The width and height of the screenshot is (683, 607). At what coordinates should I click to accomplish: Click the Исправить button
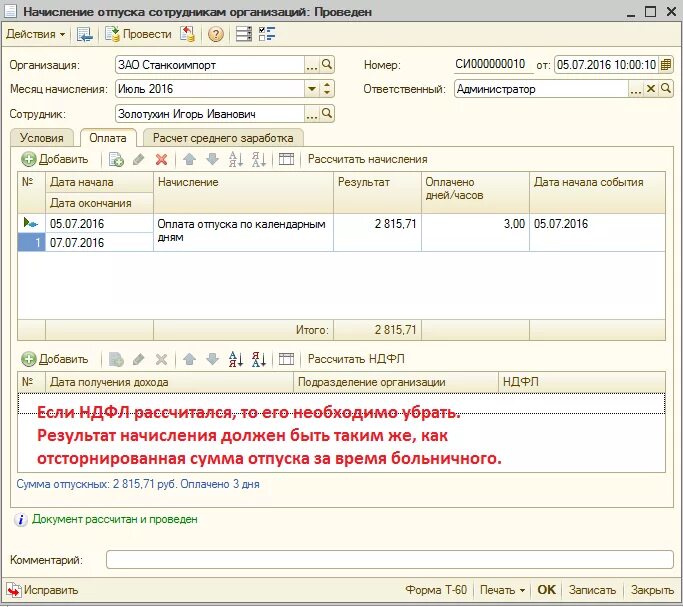click(x=42, y=590)
